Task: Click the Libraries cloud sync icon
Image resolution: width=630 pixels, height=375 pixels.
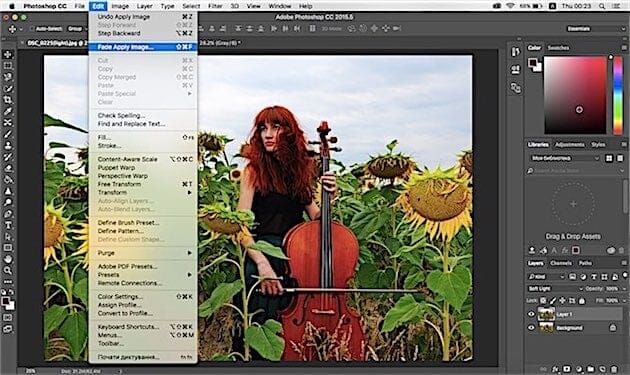Action: coord(611,250)
